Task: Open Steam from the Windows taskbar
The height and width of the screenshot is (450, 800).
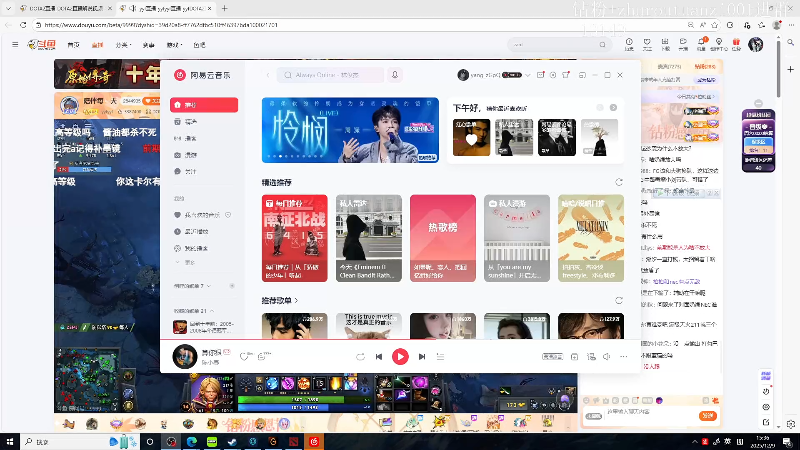Action: coord(232,441)
